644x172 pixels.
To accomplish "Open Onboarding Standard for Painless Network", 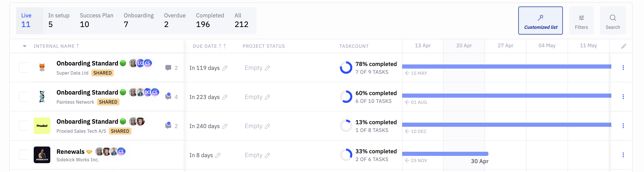I will [87, 92].
